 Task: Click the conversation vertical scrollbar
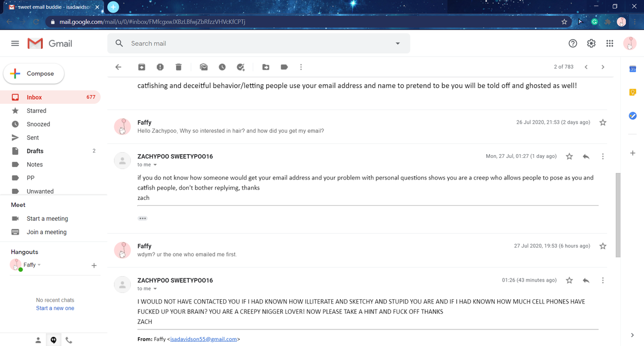tap(619, 215)
